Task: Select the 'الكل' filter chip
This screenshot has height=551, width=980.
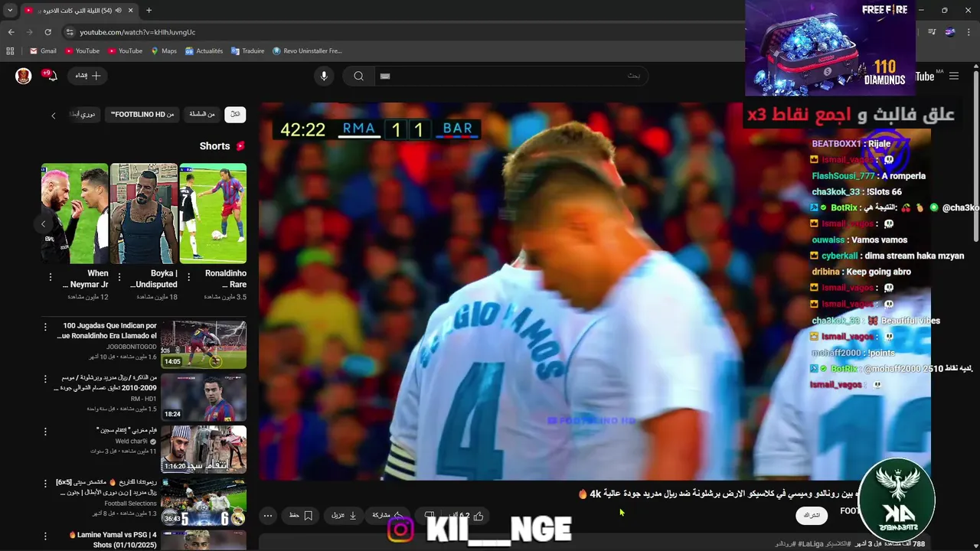Action: click(x=235, y=114)
